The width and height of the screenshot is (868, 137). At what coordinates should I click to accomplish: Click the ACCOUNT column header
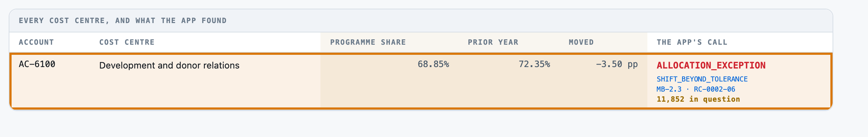pos(36,42)
